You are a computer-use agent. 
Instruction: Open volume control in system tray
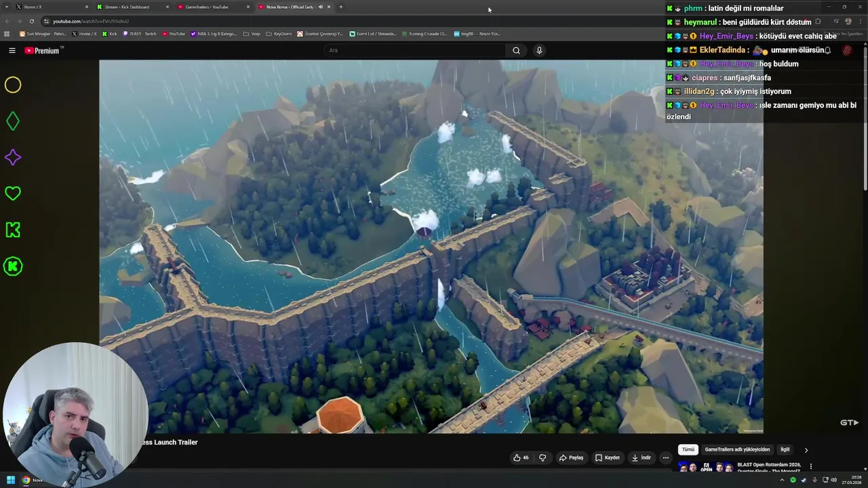click(x=833, y=480)
